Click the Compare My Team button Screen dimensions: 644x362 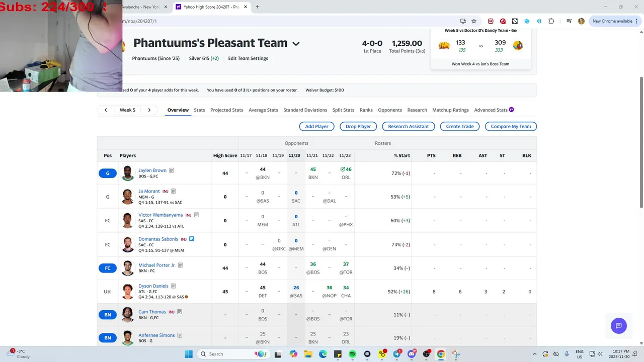tap(511, 126)
